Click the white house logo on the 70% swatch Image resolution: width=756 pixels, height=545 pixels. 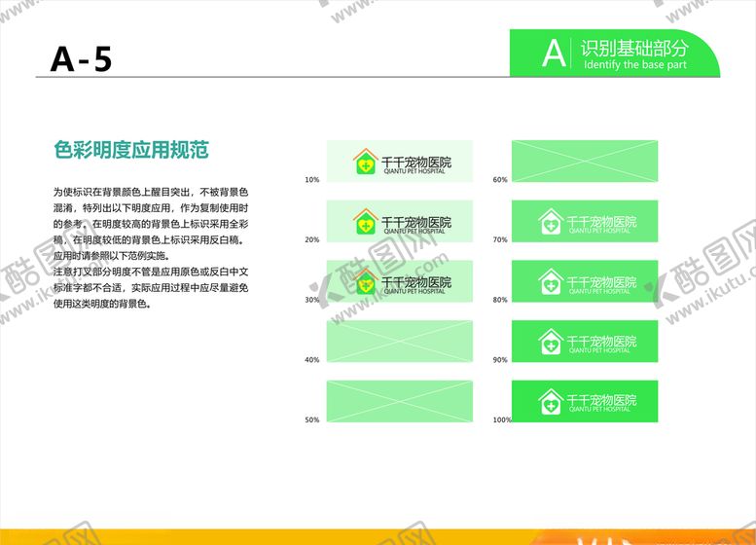click(551, 223)
